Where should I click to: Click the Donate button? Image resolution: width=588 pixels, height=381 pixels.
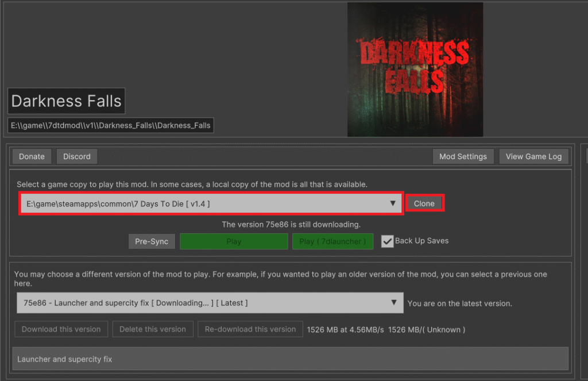pos(32,156)
